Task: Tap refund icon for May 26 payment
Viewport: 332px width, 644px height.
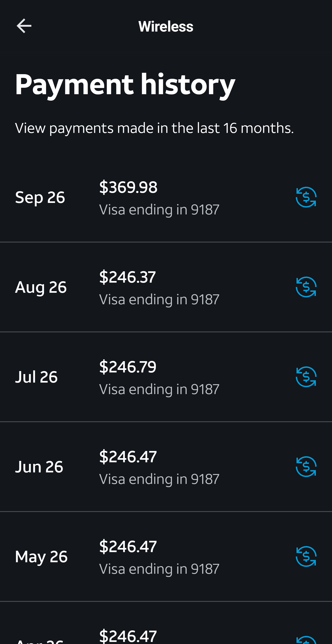Action: coord(306,556)
